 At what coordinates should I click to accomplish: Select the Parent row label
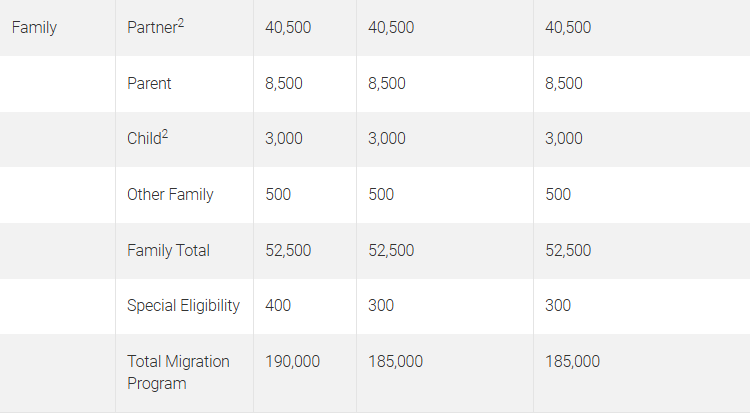(x=149, y=84)
